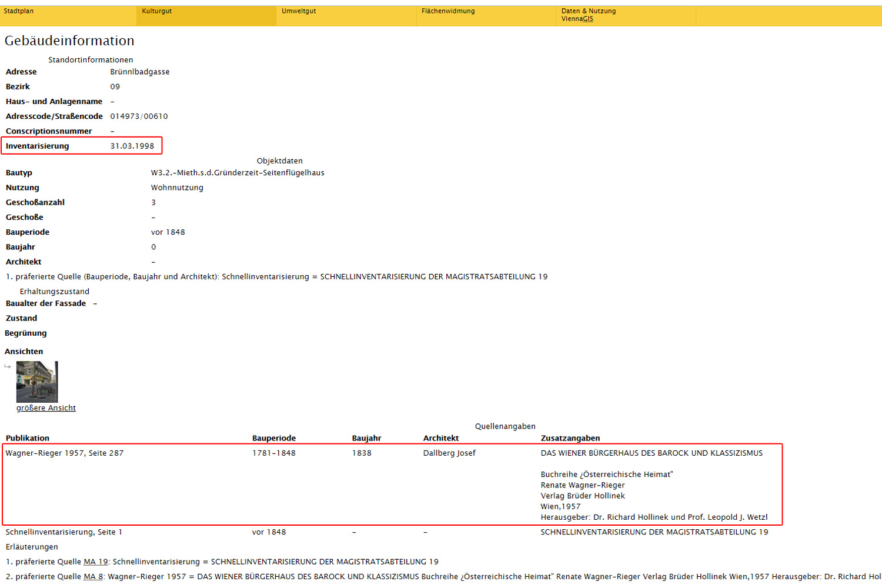The width and height of the screenshot is (882, 588).
Task: Click the Nutzung value Wohnnutzung
Action: click(x=177, y=188)
